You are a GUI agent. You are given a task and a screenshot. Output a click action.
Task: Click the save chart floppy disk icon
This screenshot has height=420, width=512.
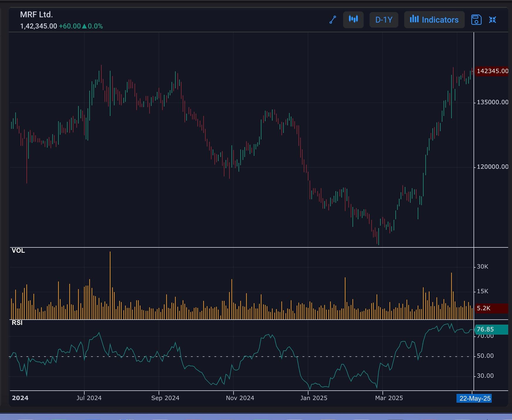476,20
